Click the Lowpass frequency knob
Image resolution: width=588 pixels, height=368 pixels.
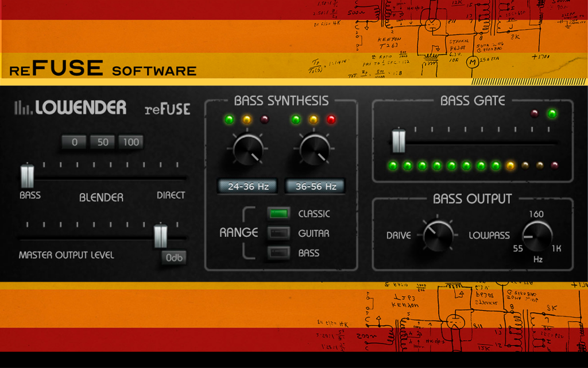point(537,236)
